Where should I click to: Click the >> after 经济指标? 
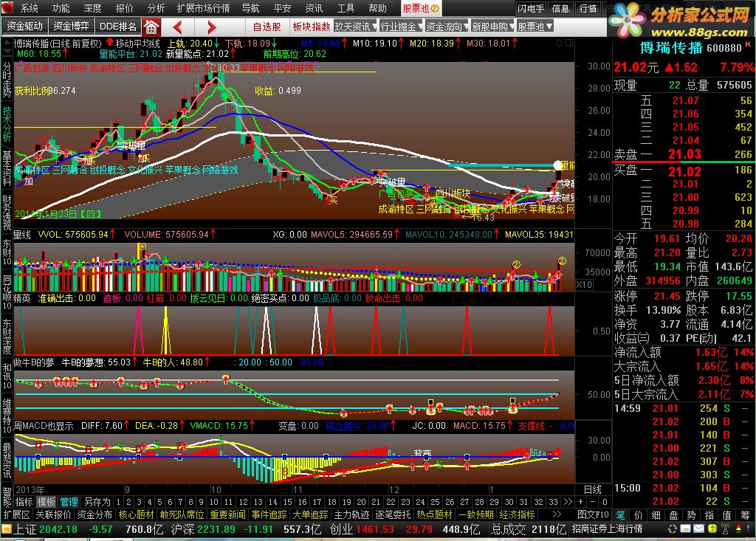pos(557,514)
